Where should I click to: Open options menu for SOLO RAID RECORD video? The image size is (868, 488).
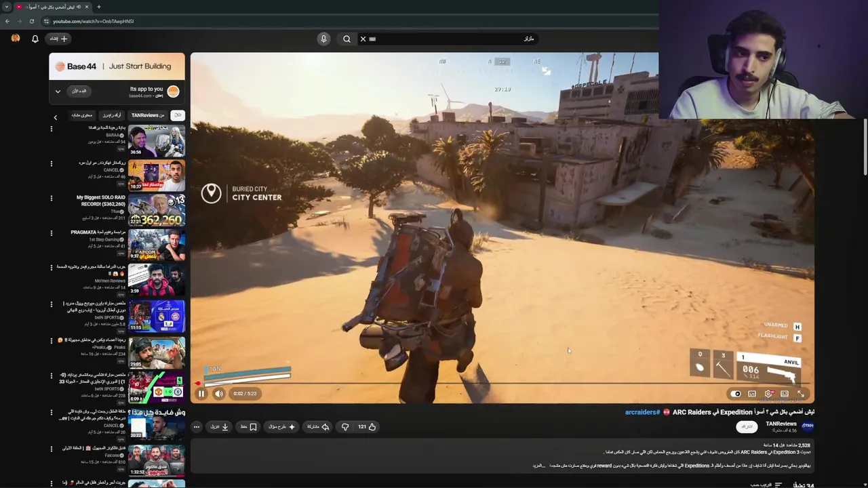pyautogui.click(x=52, y=198)
